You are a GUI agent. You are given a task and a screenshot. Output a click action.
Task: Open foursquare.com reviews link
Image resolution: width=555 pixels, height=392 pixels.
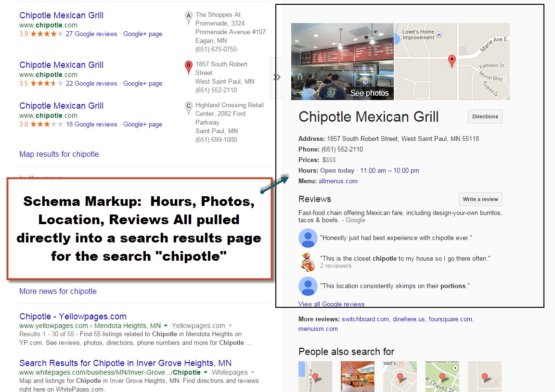[x=451, y=319]
